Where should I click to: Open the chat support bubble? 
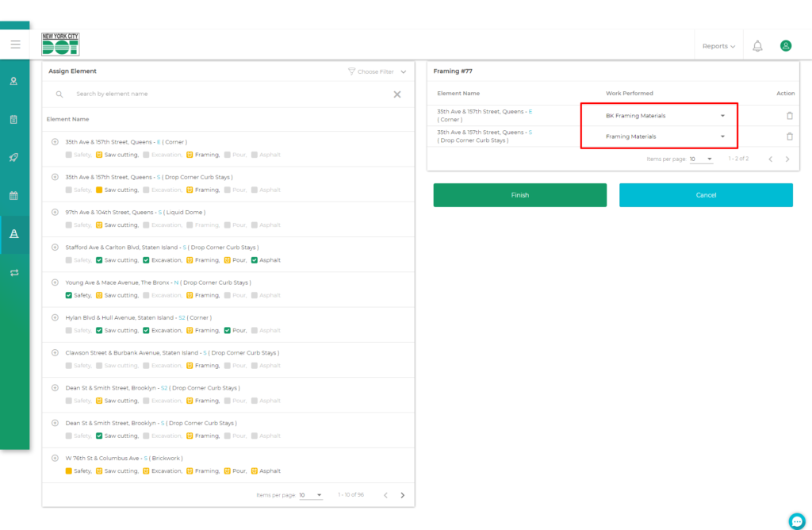tap(797, 520)
